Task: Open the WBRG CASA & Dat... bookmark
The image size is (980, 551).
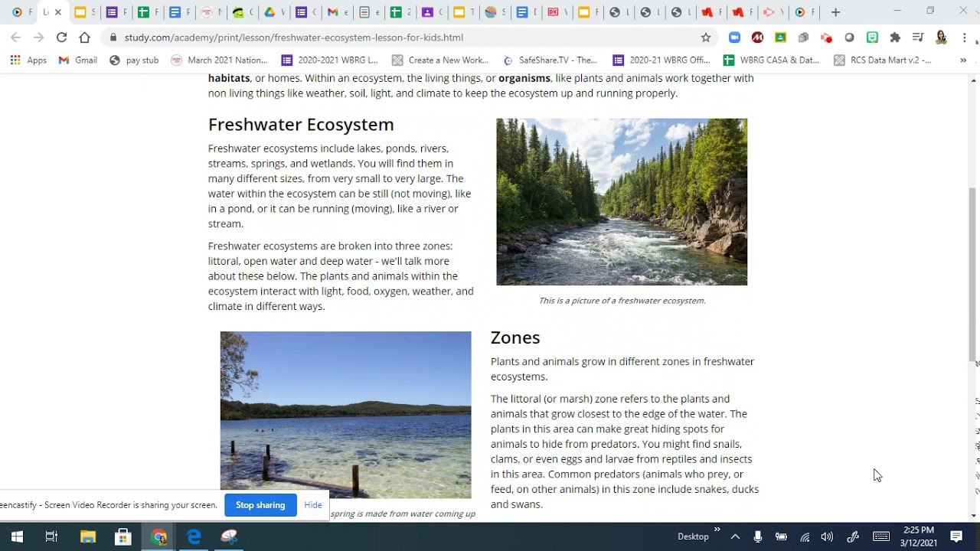Action: [x=772, y=60]
